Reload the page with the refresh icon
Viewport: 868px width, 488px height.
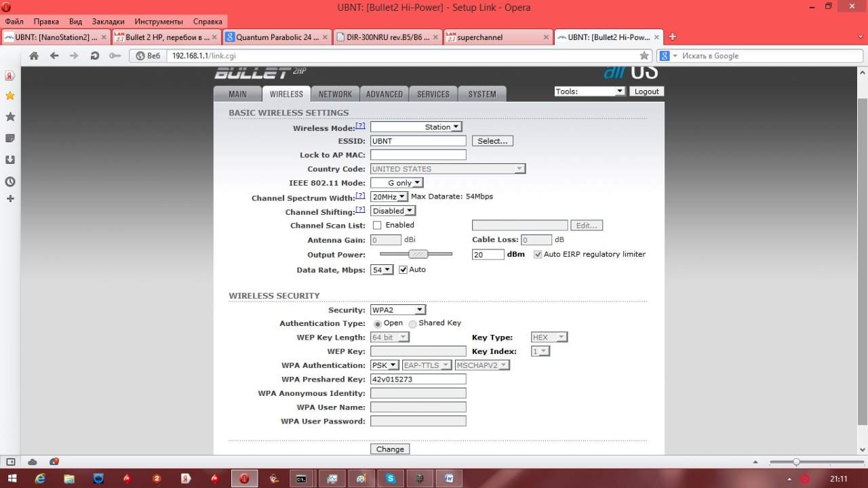94,56
